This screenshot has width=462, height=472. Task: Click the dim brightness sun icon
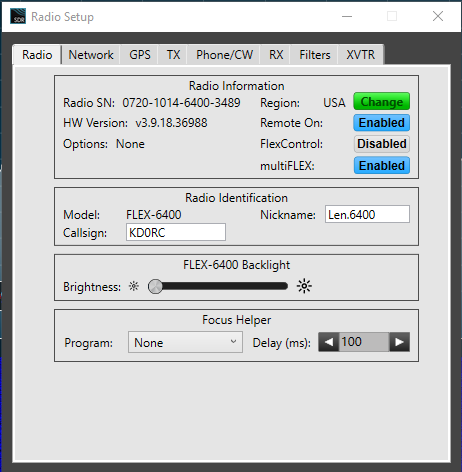point(134,286)
